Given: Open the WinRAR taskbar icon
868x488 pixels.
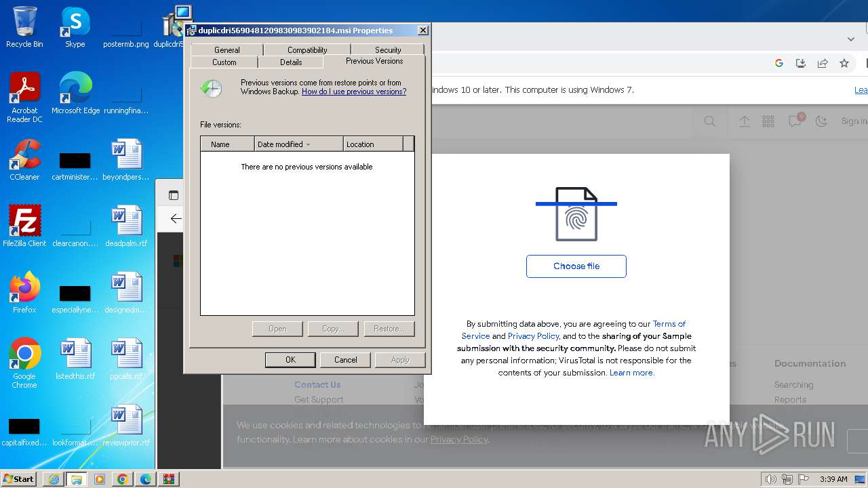Looking at the screenshot, I should click(x=169, y=479).
